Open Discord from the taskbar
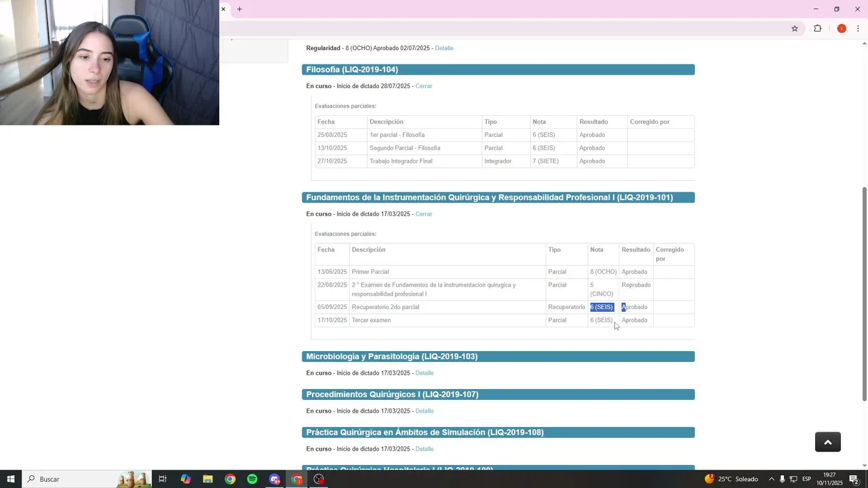This screenshot has width=868, height=488. tap(275, 479)
